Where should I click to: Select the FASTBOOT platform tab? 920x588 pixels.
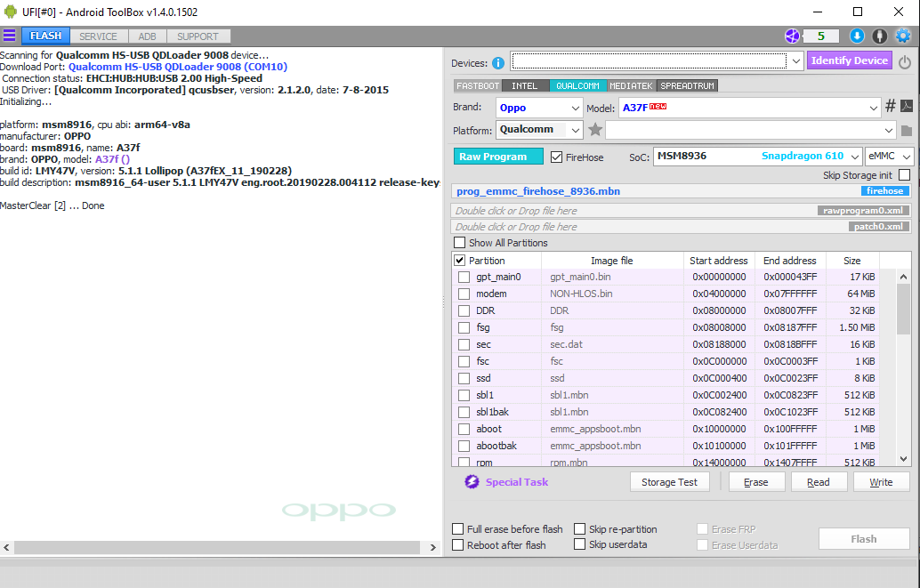point(478,85)
